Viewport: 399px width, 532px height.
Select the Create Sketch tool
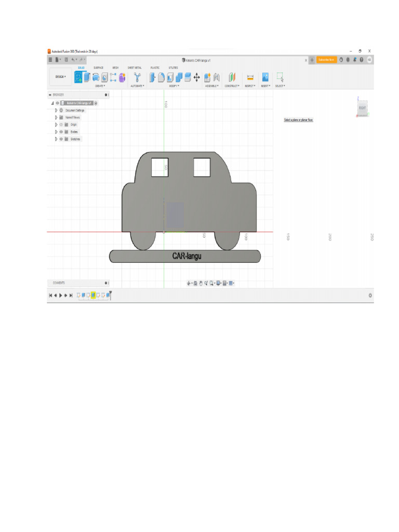(x=78, y=77)
